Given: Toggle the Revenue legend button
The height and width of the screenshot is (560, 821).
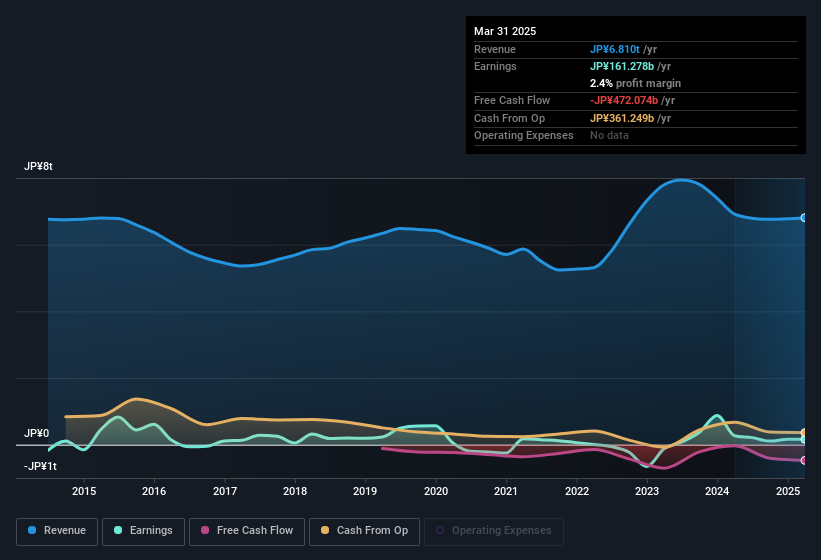Looking at the screenshot, I should point(57,531).
